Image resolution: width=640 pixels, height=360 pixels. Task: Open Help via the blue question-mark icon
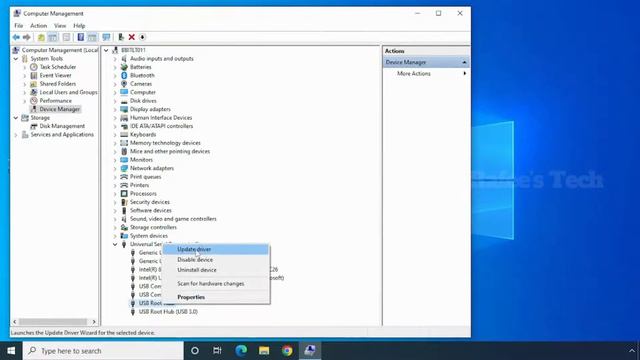pos(81,38)
